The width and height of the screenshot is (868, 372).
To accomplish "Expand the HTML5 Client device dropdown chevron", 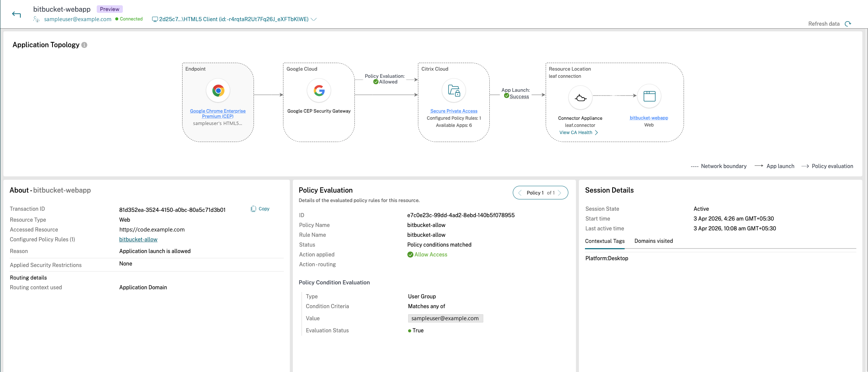I will coord(314,19).
